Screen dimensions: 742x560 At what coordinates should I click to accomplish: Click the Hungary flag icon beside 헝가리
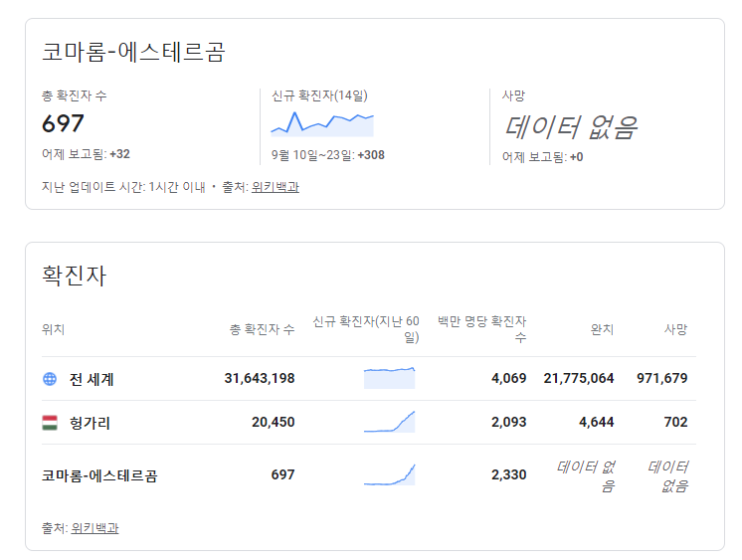tap(50, 423)
